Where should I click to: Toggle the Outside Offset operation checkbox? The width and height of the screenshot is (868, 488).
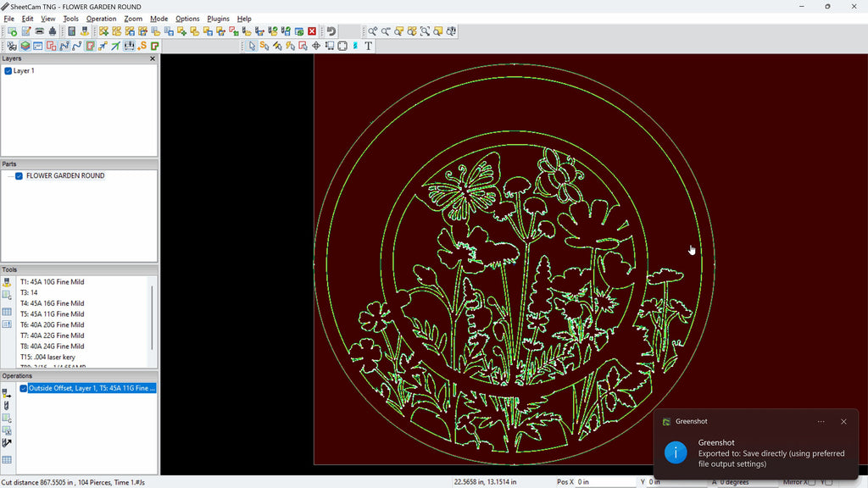point(23,388)
